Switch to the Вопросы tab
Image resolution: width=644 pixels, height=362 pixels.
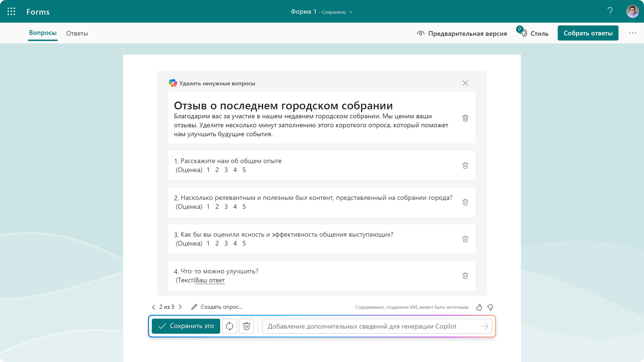click(43, 33)
